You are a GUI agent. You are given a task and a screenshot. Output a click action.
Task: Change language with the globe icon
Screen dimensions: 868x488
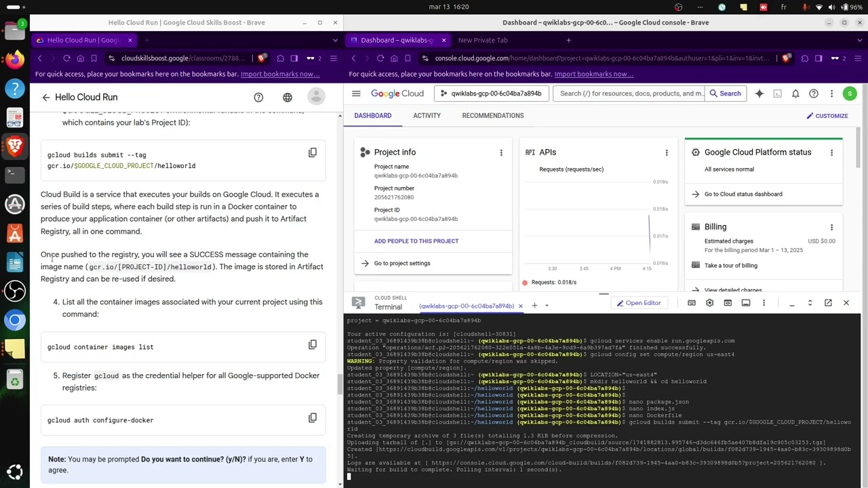288,98
